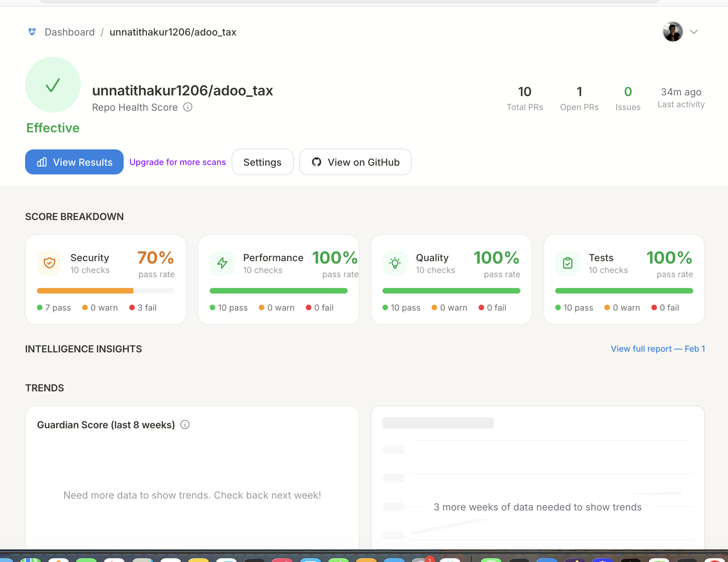This screenshot has height=562, width=728.
Task: Click Upgrade for more scans link
Action: click(x=178, y=162)
